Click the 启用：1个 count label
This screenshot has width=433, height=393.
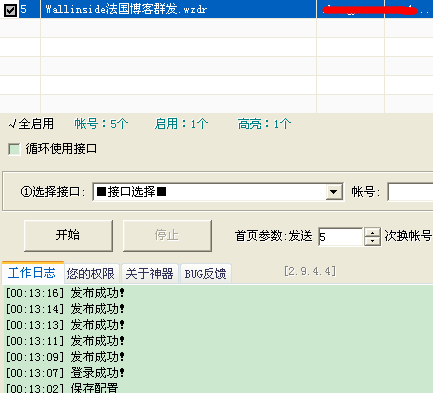[x=182, y=124]
